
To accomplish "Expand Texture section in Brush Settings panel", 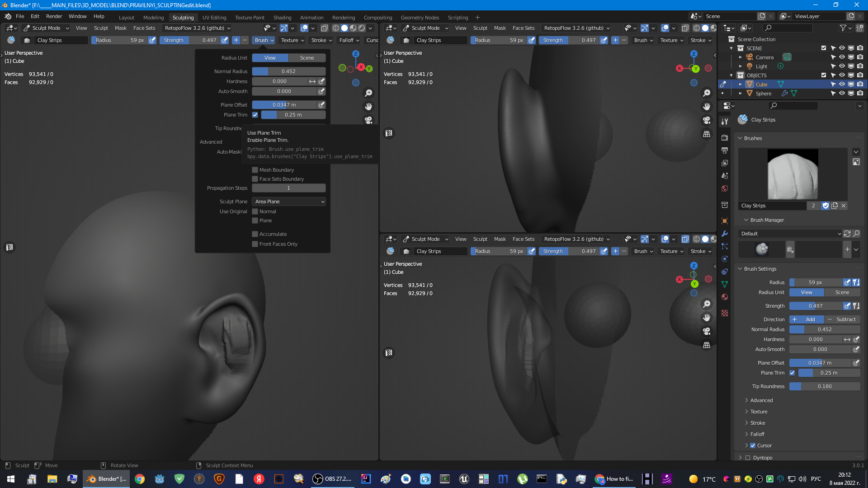I will pyautogui.click(x=759, y=412).
